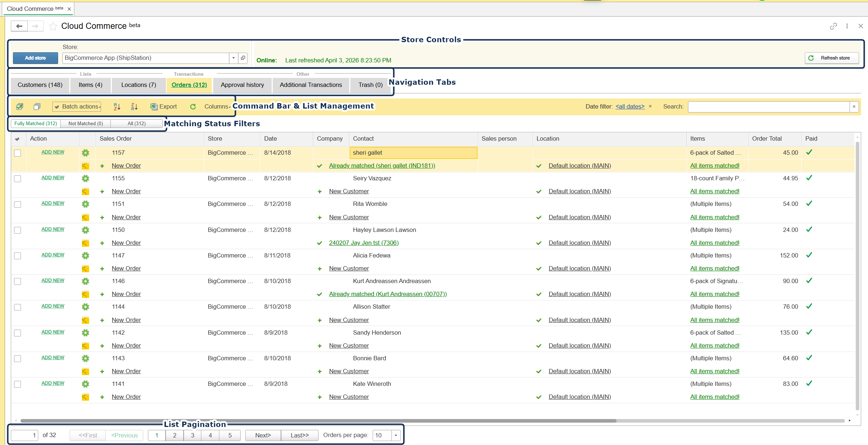Switch to the Customers (148) tab

pos(40,85)
